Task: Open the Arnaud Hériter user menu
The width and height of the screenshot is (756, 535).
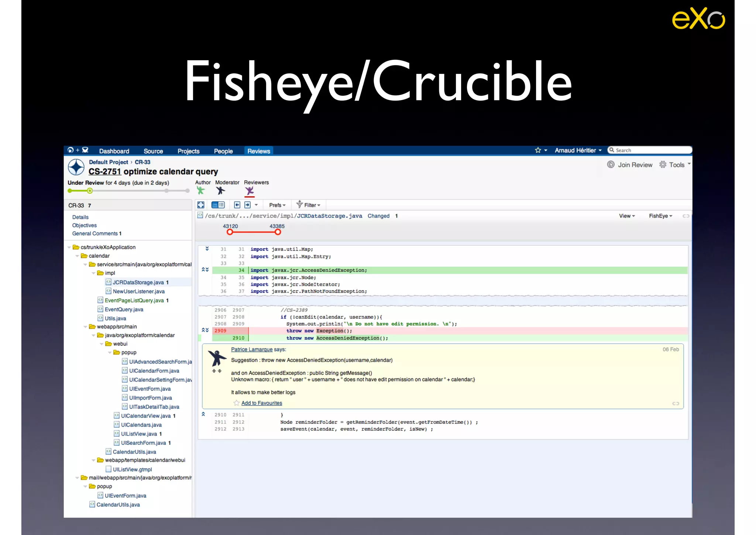Action: pyautogui.click(x=578, y=150)
